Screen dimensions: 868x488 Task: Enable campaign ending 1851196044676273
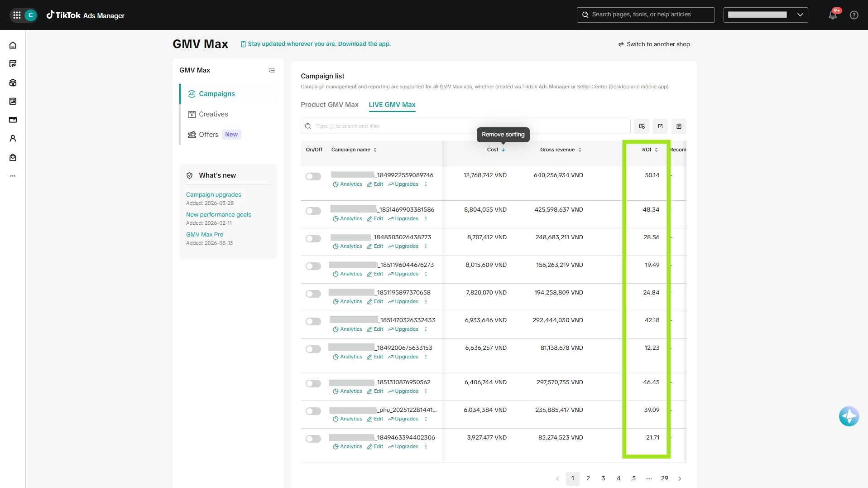pos(313,266)
